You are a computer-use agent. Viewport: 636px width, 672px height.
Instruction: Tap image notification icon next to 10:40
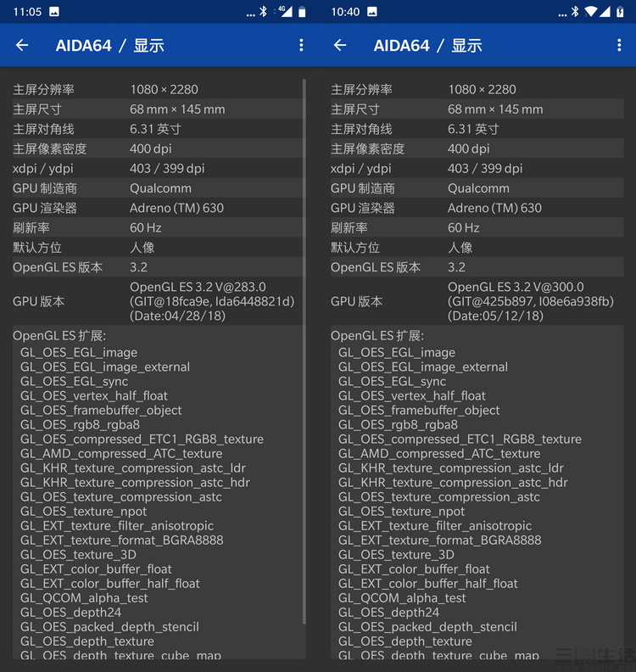tap(372, 12)
